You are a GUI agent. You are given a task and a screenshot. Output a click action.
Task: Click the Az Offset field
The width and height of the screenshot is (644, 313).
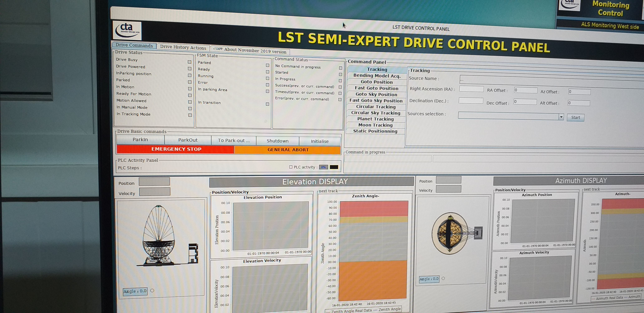point(580,92)
